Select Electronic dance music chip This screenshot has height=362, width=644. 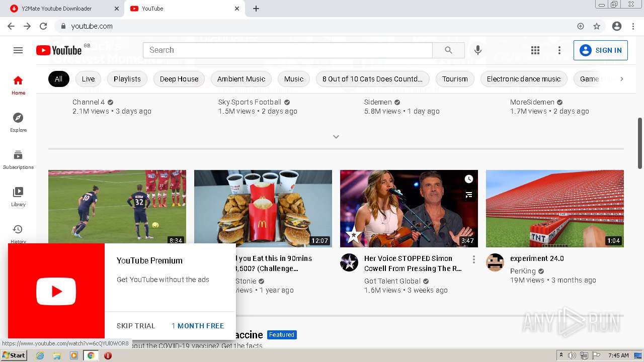pos(524,79)
